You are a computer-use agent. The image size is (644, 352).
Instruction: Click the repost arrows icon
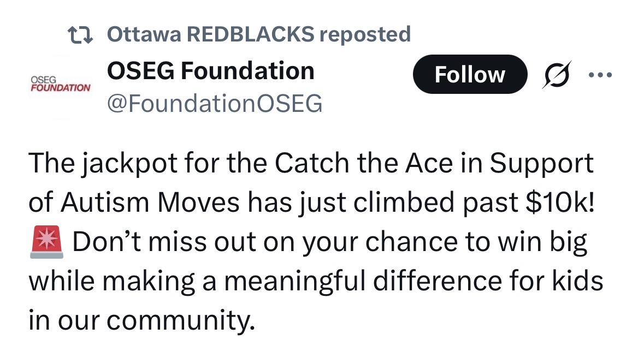click(79, 34)
